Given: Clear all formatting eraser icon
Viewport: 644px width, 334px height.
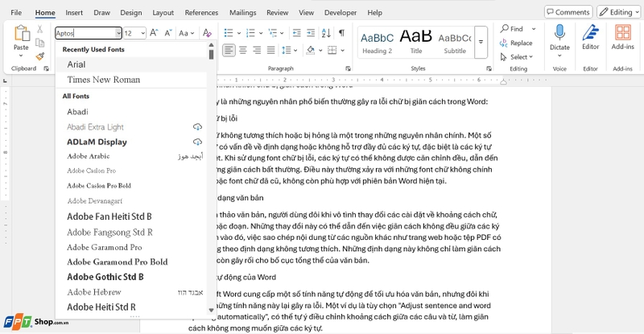Looking at the screenshot, I should [x=207, y=33].
